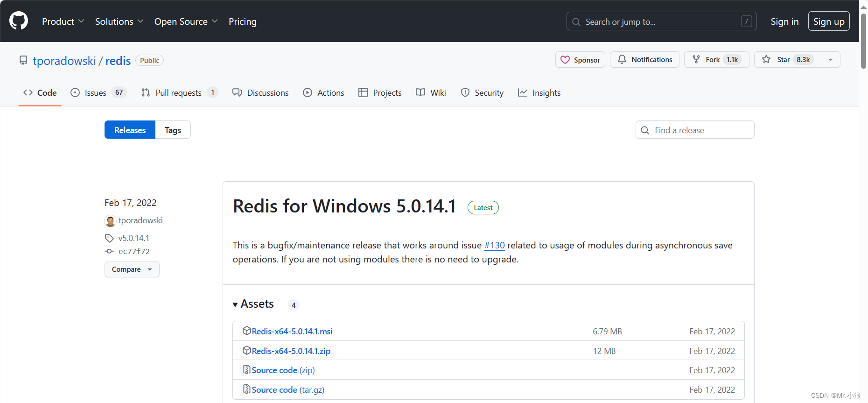This screenshot has width=868, height=403.
Task: Click the Sign up button
Action: point(829,21)
